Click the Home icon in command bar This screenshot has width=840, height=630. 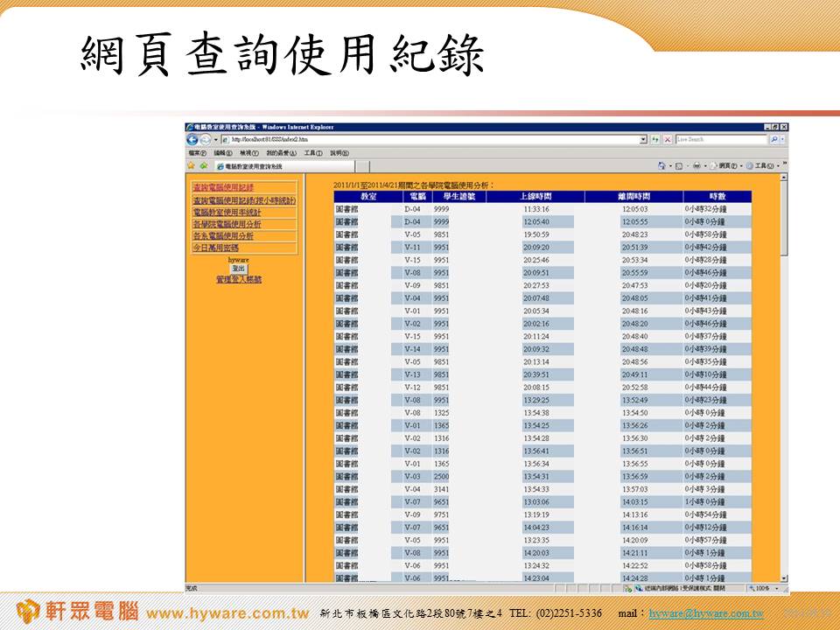tap(662, 165)
